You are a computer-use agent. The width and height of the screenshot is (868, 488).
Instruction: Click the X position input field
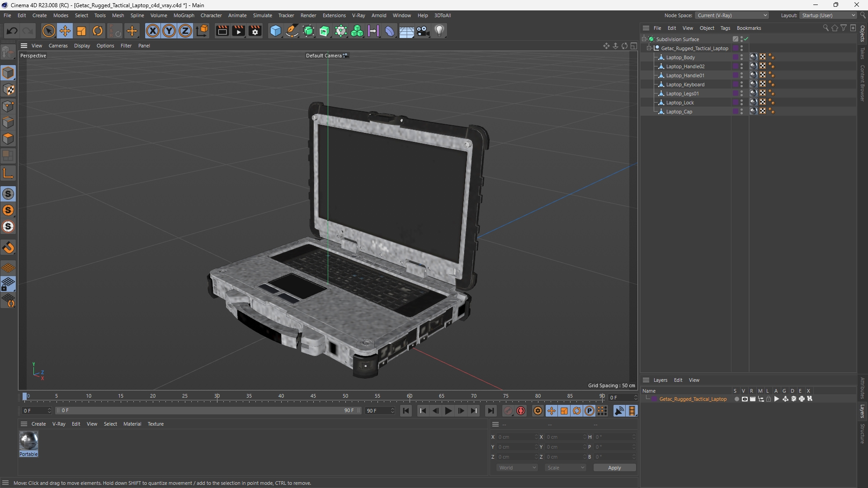[x=517, y=437]
